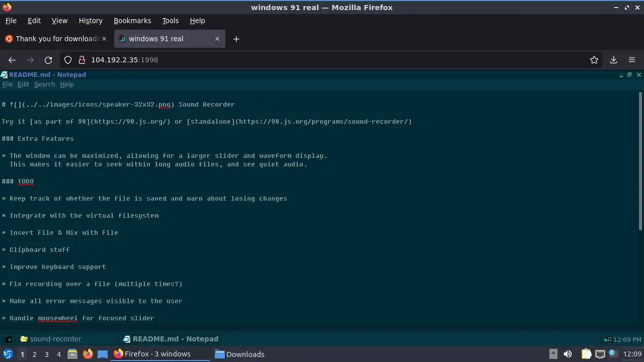Image resolution: width=644 pixels, height=362 pixels.
Task: Open the Firefox Help menu
Action: tap(197, 21)
